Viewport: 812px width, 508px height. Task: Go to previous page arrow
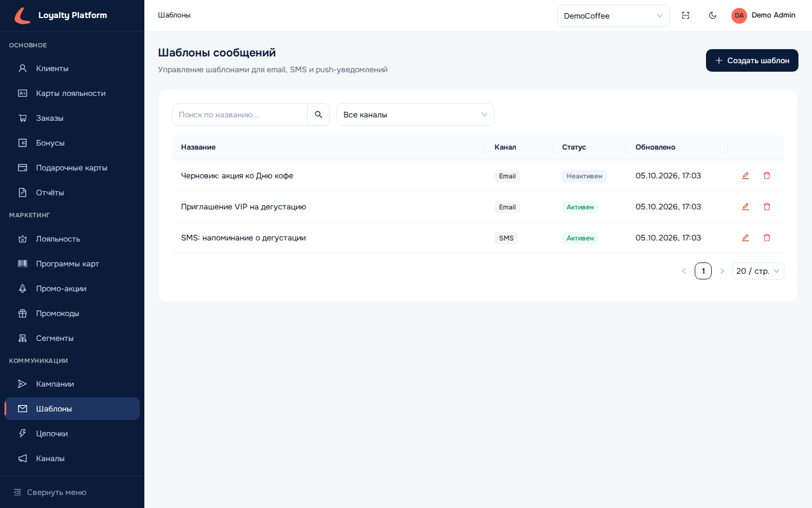[684, 271]
